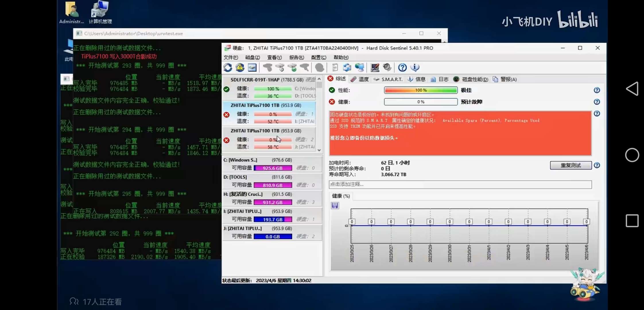Open the 磁盘(Z) menu
This screenshot has width=644, height=310.
coord(253,57)
